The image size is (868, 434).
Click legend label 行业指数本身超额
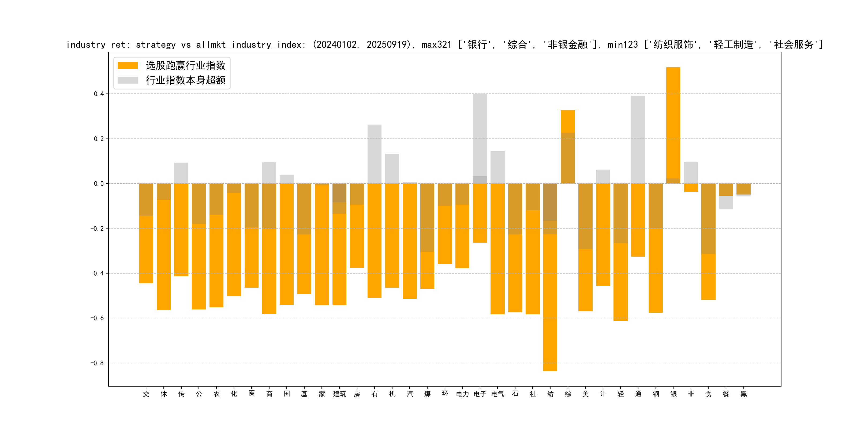(x=185, y=80)
